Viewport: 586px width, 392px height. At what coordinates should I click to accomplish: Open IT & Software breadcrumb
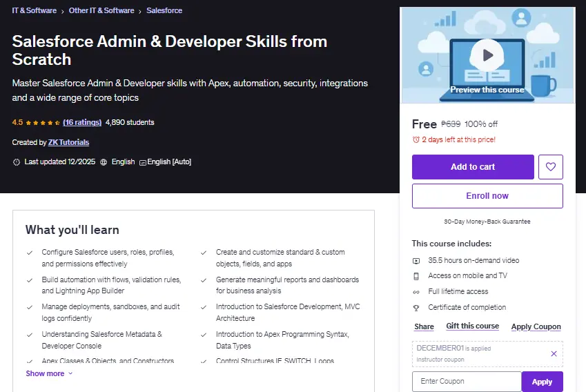[34, 10]
